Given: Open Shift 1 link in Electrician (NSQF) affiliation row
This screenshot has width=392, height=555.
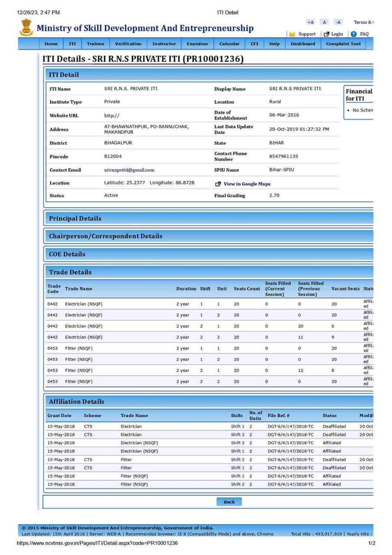Looking at the screenshot, I should [238, 451].
